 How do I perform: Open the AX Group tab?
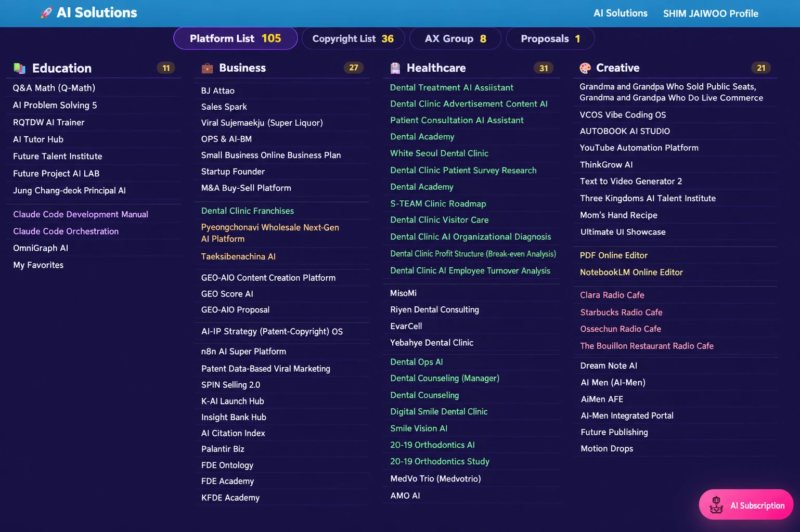tap(455, 38)
